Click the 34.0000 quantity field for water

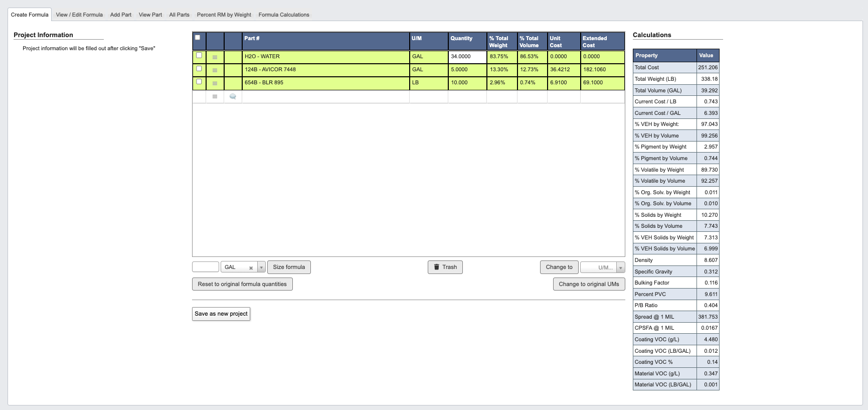[467, 57]
